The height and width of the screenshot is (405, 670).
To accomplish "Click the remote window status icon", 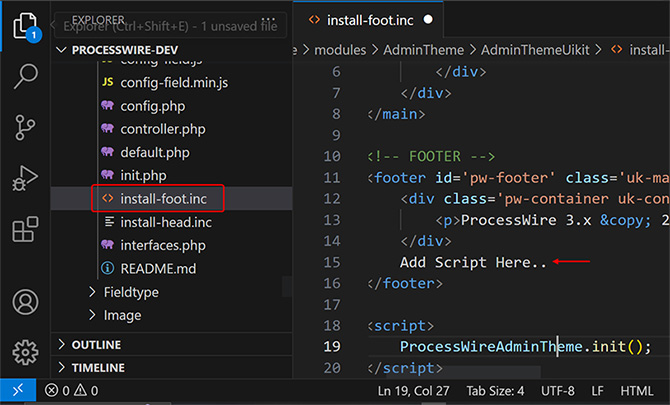I will [18, 390].
